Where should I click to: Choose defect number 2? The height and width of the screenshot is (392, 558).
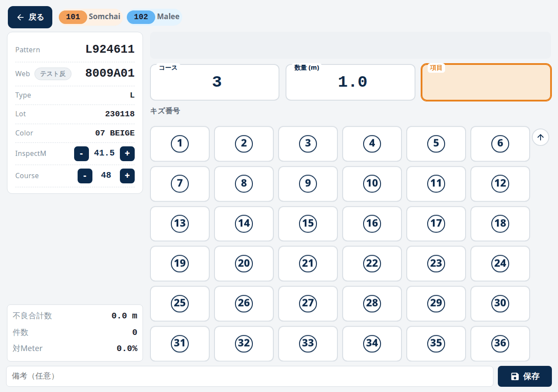pos(244,144)
